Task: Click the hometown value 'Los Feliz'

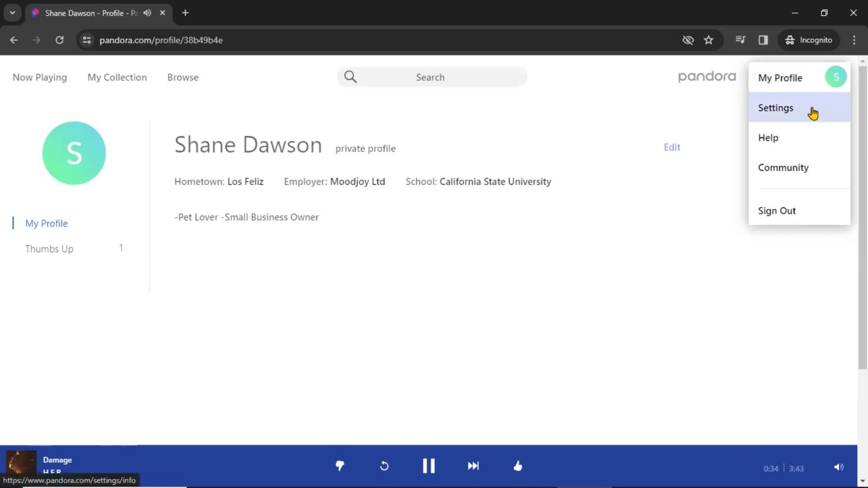Action: pos(245,181)
